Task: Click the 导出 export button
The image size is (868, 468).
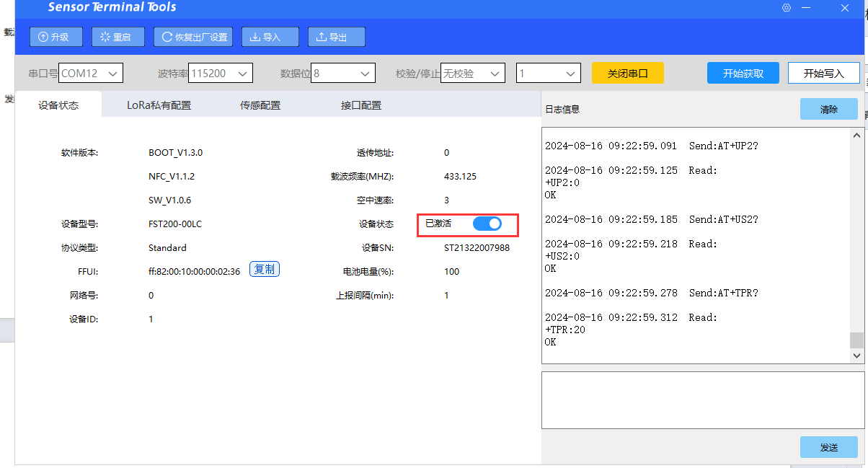Action: [x=337, y=37]
